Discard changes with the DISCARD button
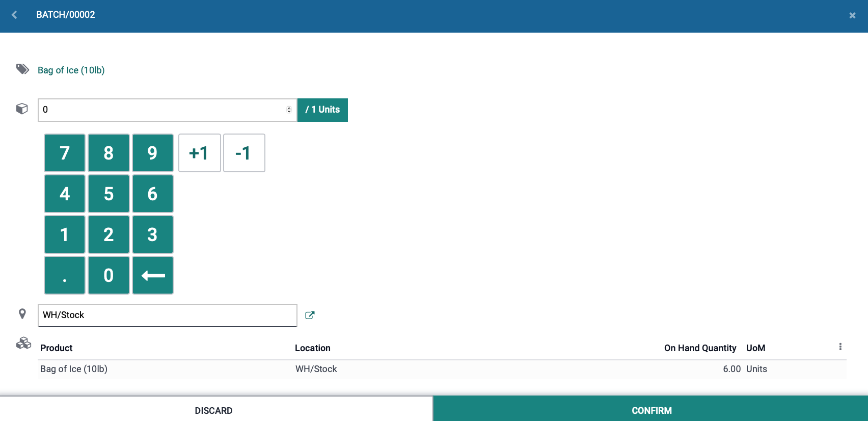Image resolution: width=868 pixels, height=421 pixels. click(x=216, y=409)
